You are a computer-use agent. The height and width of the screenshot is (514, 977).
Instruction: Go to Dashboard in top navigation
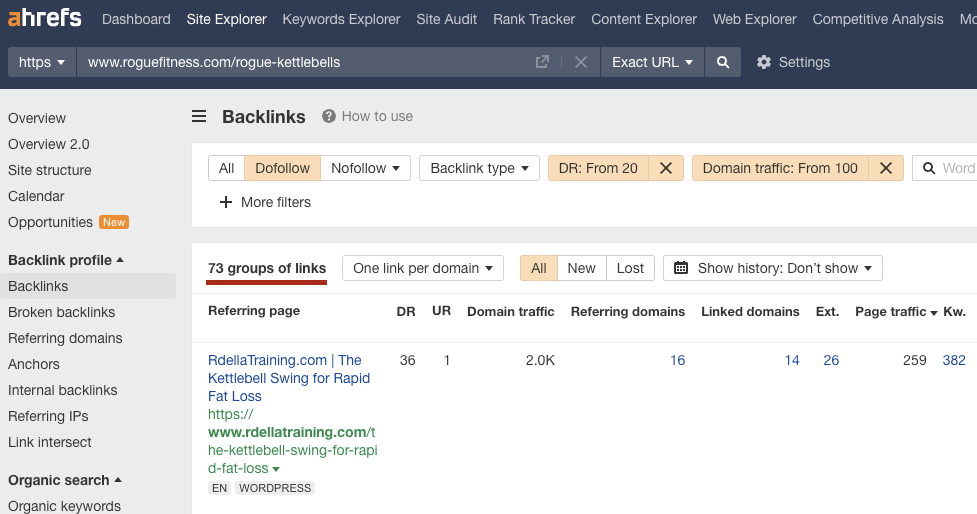coord(136,19)
